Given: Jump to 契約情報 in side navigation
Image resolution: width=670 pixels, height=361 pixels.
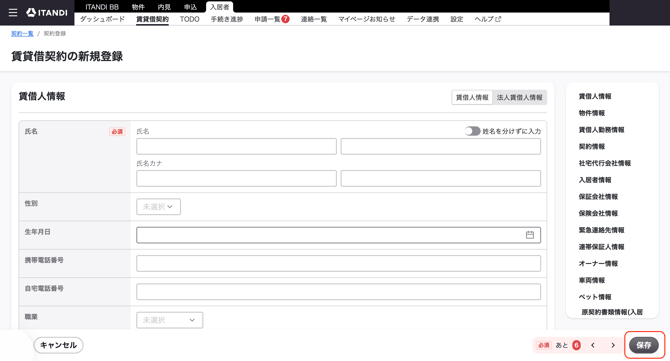Looking at the screenshot, I should pos(592,146).
